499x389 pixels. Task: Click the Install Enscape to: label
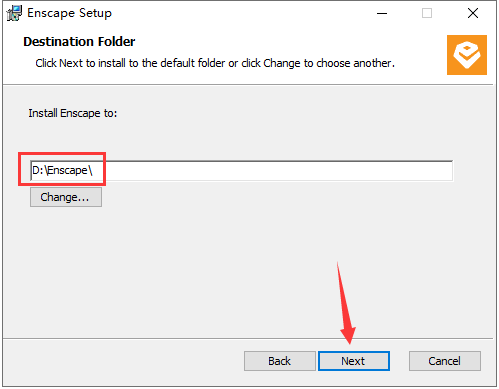[73, 113]
